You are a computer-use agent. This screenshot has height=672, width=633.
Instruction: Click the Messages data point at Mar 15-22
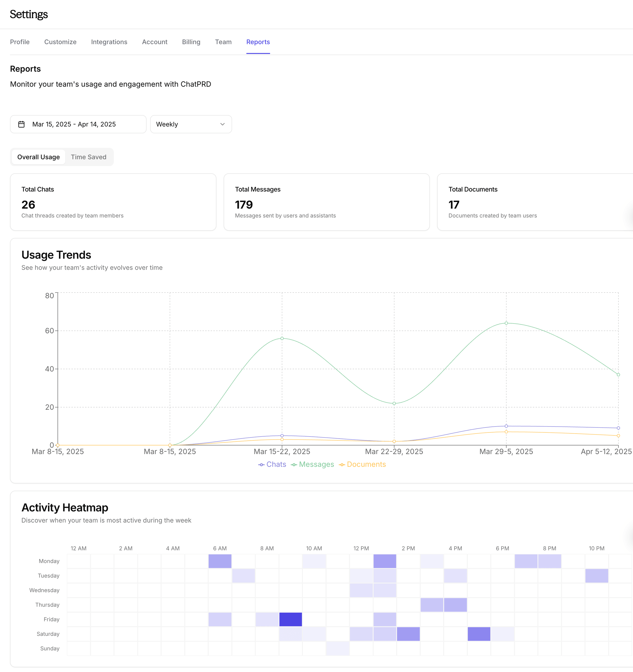(x=282, y=338)
